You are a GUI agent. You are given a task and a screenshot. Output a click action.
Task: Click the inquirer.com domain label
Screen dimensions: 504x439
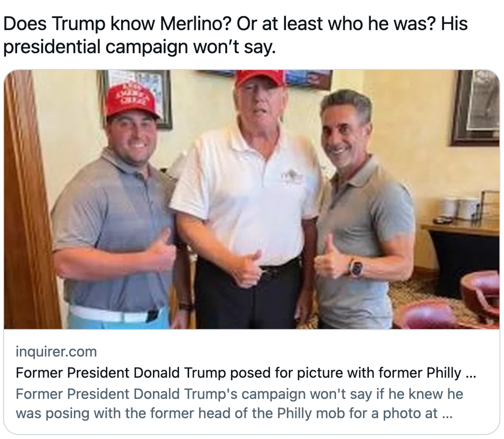coord(56,351)
